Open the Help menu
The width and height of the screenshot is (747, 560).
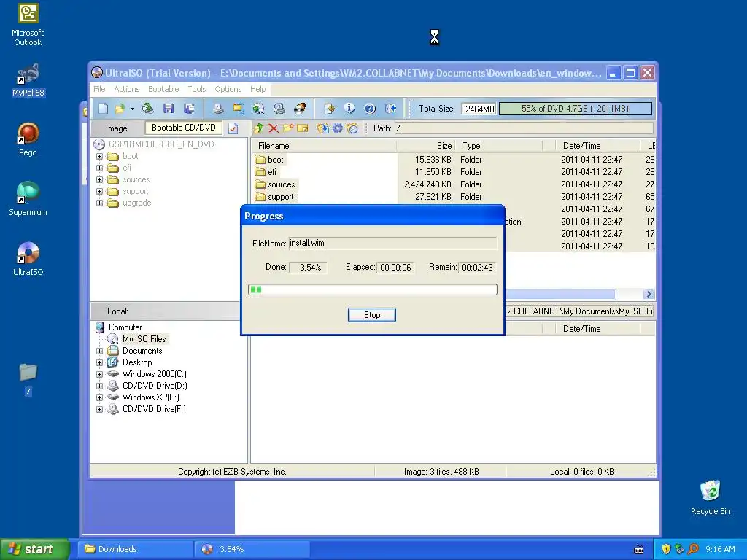(258, 89)
